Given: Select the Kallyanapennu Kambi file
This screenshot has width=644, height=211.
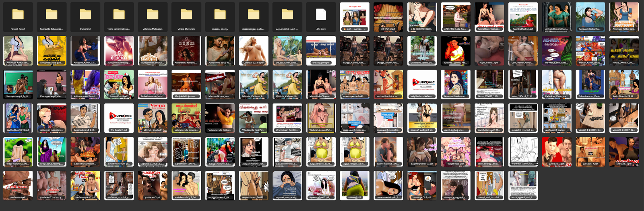Looking at the screenshot, I should [x=85, y=85].
